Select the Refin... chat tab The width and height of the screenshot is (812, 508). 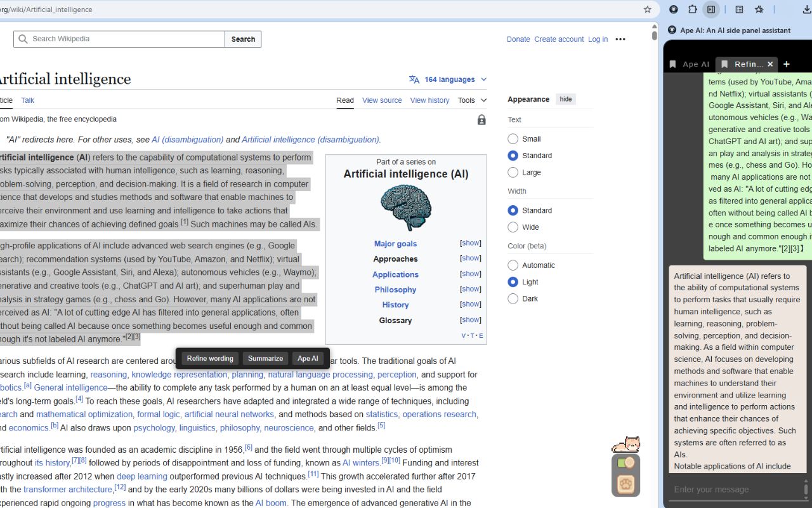pyautogui.click(x=748, y=64)
